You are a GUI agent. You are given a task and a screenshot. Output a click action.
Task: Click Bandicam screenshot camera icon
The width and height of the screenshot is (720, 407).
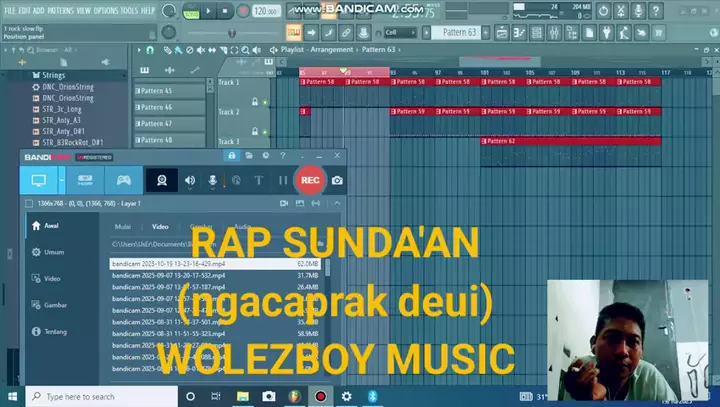[338, 180]
